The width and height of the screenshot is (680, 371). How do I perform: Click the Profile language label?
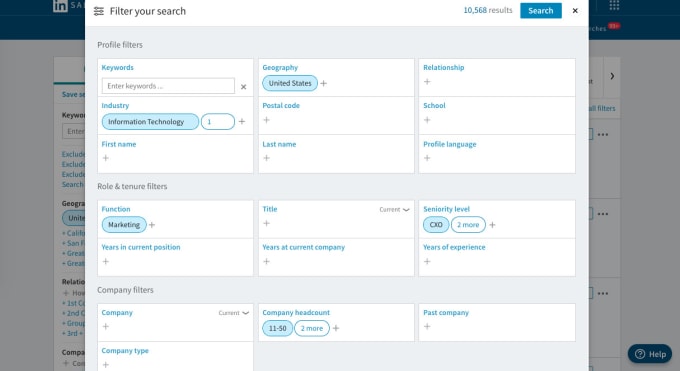pos(450,144)
